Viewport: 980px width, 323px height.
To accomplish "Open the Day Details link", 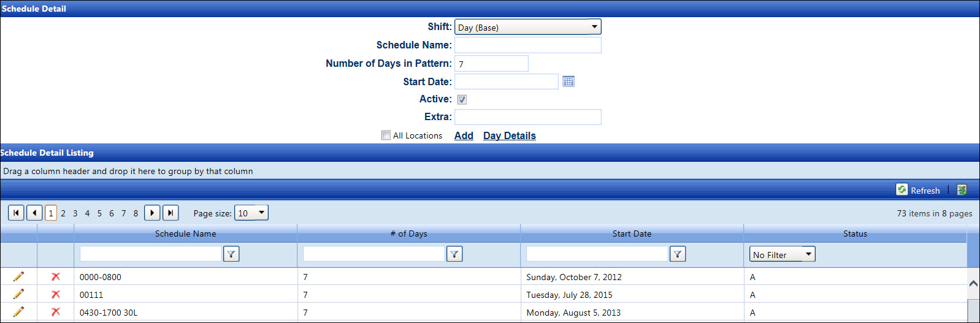I will pyautogui.click(x=509, y=135).
